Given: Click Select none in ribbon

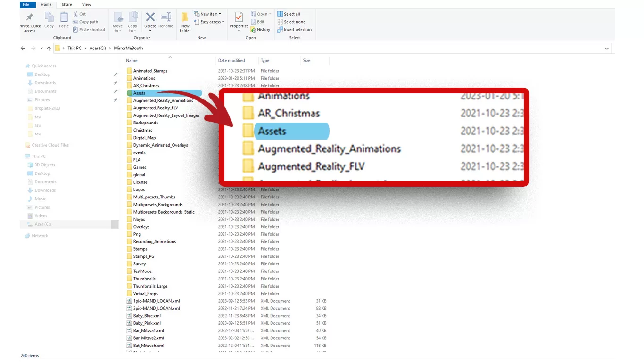Looking at the screenshot, I should click(291, 22).
